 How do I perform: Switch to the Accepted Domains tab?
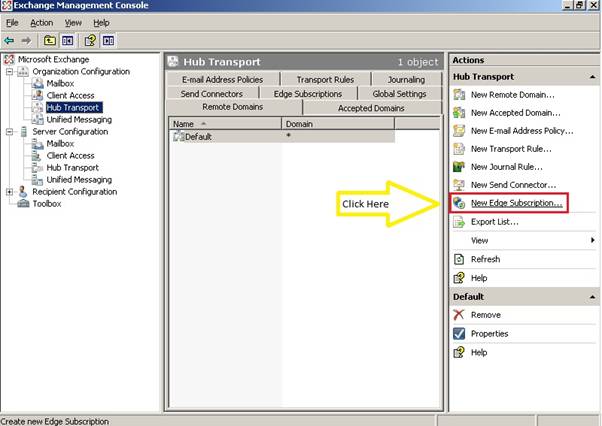(x=371, y=108)
